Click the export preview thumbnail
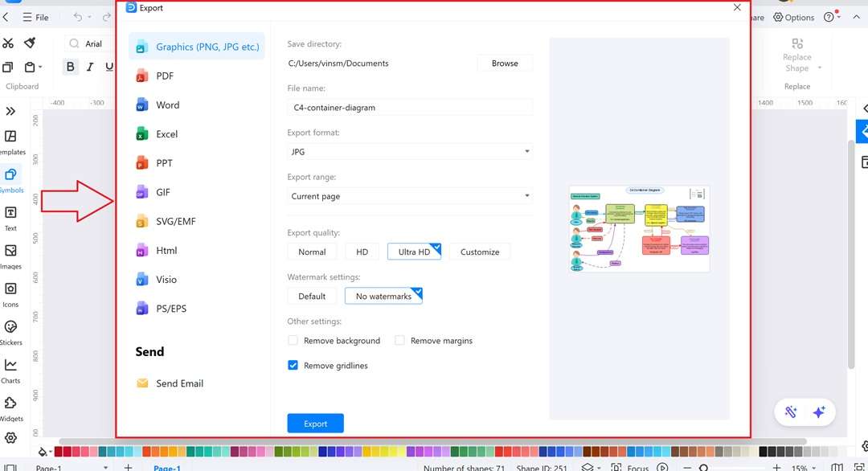Screen dimensions: 868x471 tap(639, 227)
